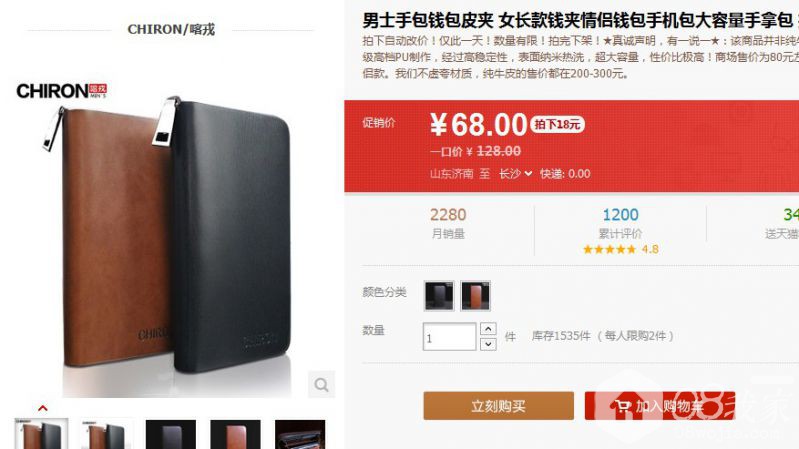The height and width of the screenshot is (449, 799).
Task: Decrease quantity with the down arrow
Action: point(488,344)
